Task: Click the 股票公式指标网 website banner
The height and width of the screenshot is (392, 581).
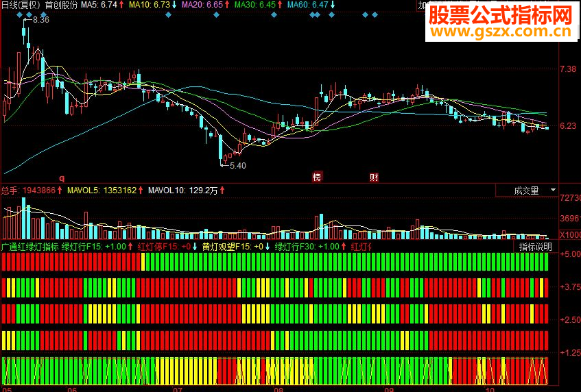Action: (x=501, y=21)
